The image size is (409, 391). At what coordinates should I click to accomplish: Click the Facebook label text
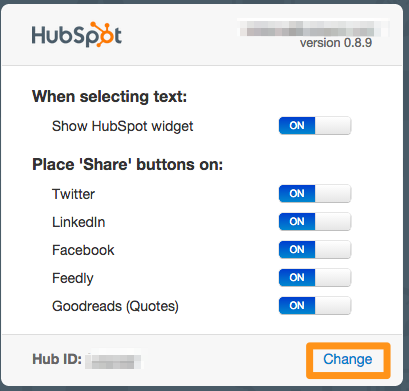point(83,250)
